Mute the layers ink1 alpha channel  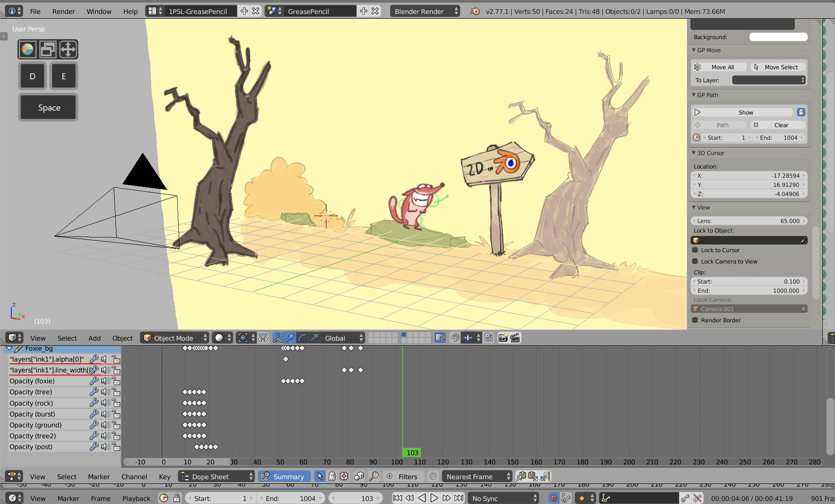pyautogui.click(x=105, y=359)
